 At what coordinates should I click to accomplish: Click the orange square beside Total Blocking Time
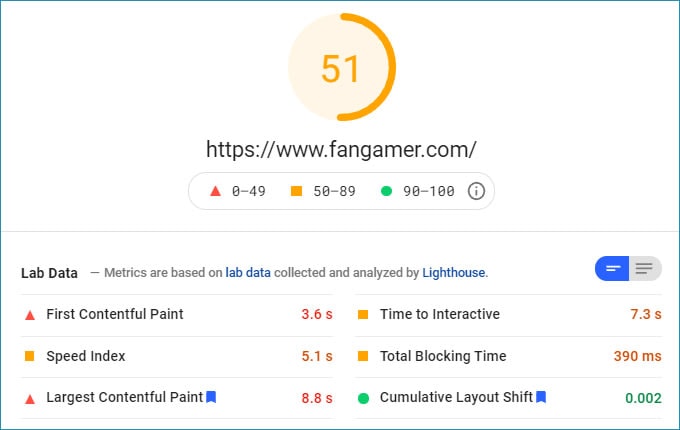363,356
